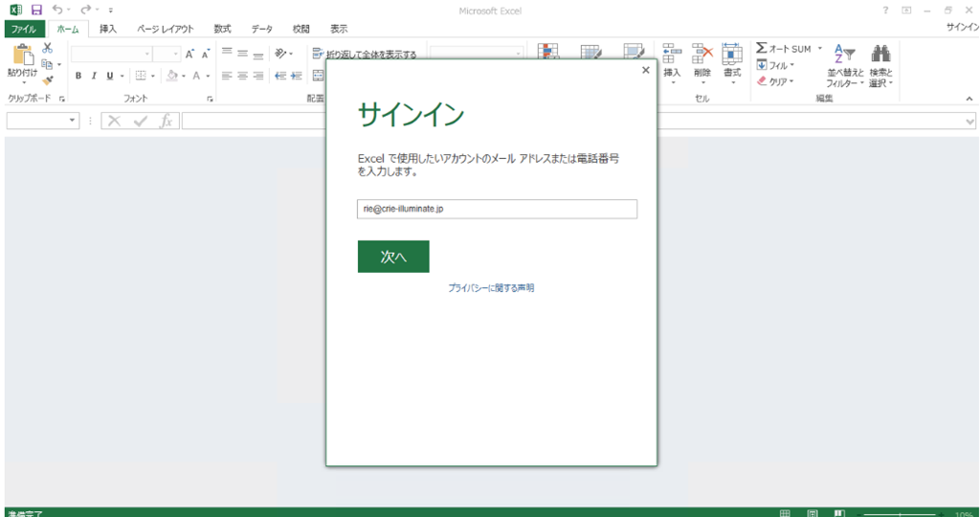This screenshot has width=980, height=517.
Task: Toggle Middle Align
Action: click(242, 54)
